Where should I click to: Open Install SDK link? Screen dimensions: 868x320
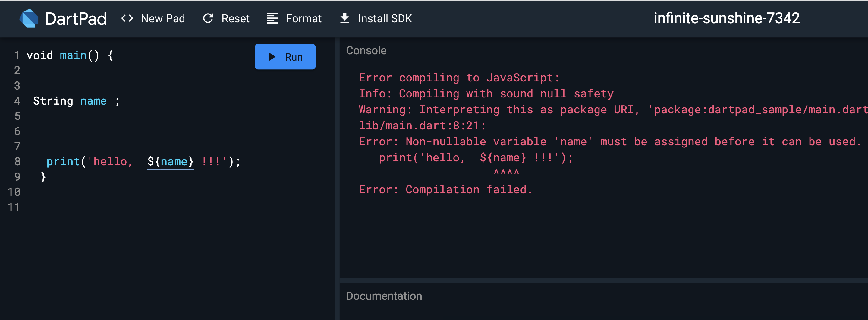376,18
